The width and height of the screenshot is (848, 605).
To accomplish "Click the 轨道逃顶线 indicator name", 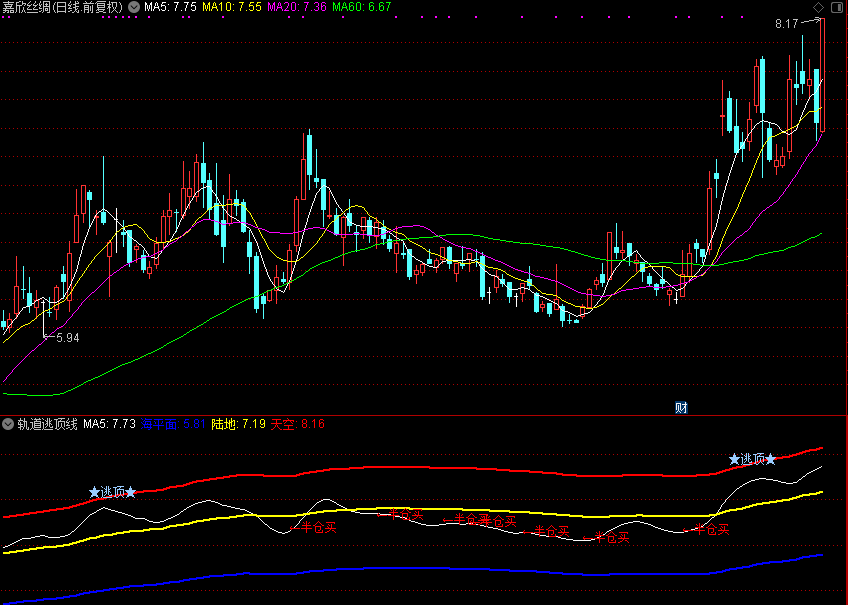I will 47,424.
